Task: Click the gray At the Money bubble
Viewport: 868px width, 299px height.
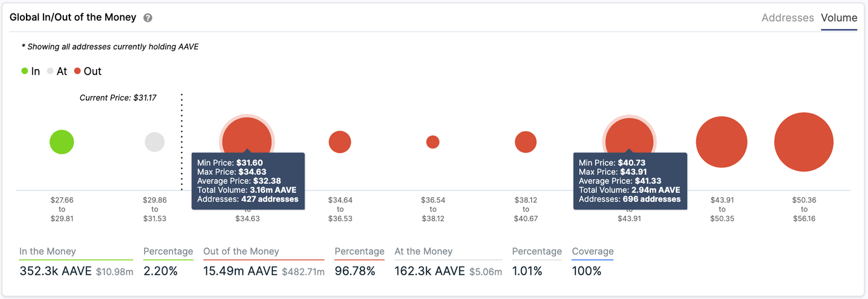Action: (x=155, y=142)
